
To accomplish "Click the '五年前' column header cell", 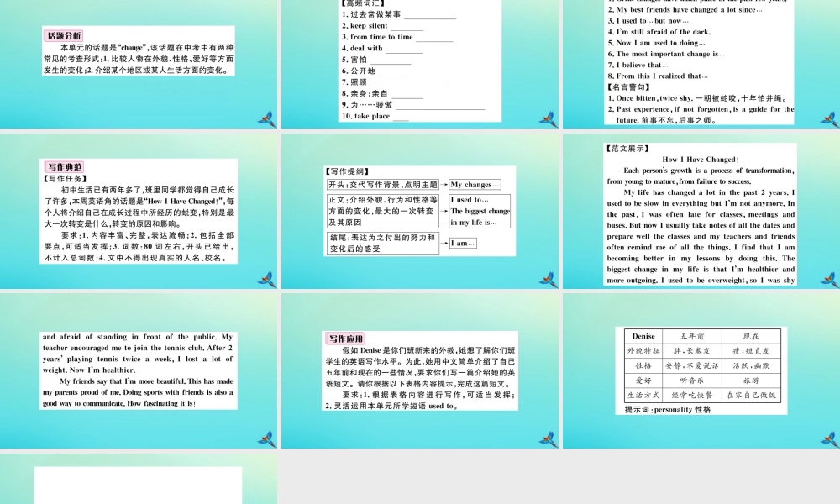I will [692, 336].
